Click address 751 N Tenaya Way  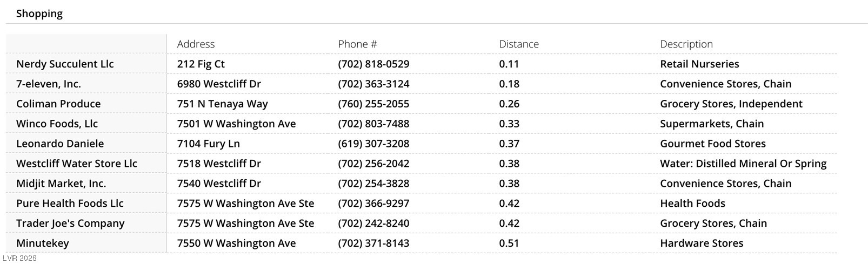point(222,104)
